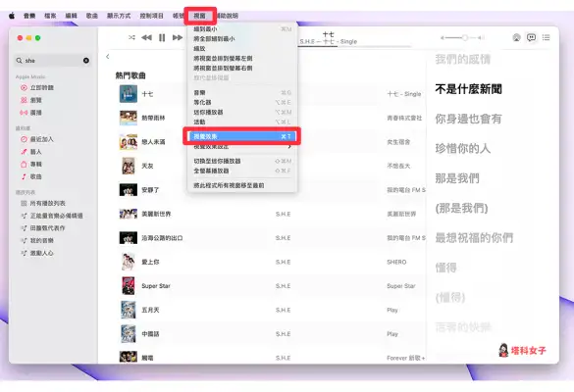Choose 全螢幕播放器 menu item
The image size is (574, 392).
click(242, 171)
